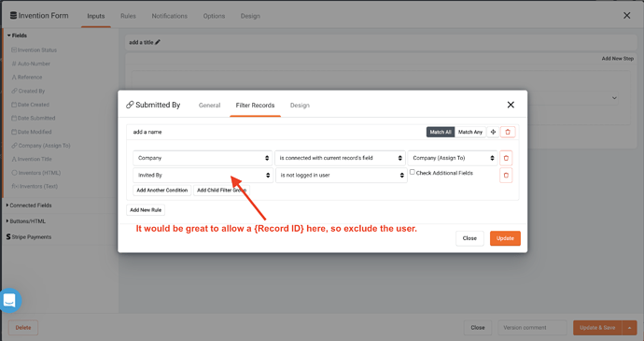The width and height of the screenshot is (644, 341).
Task: Click Add Another Condition
Action: coord(162,190)
